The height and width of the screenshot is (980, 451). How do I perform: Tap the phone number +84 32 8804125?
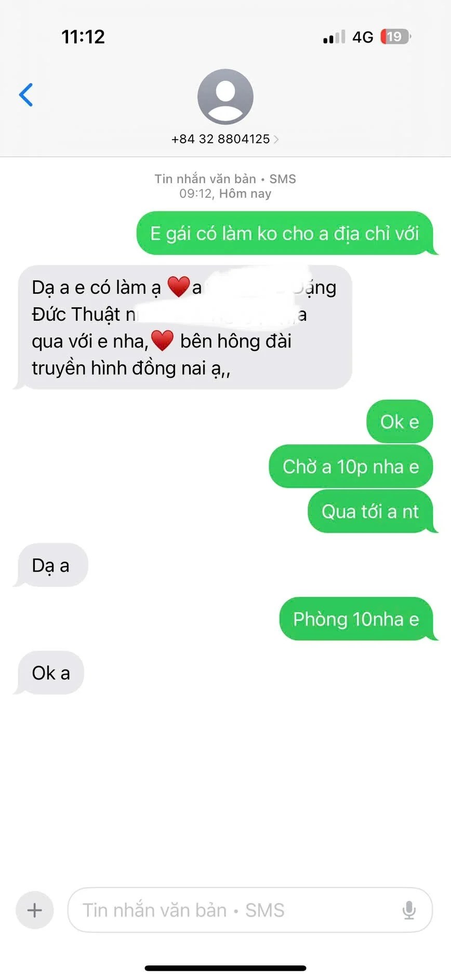coord(221,139)
